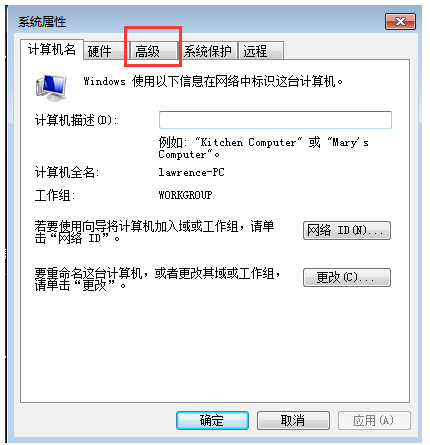
Task: Click the 更改(C)... button
Action: 347,277
